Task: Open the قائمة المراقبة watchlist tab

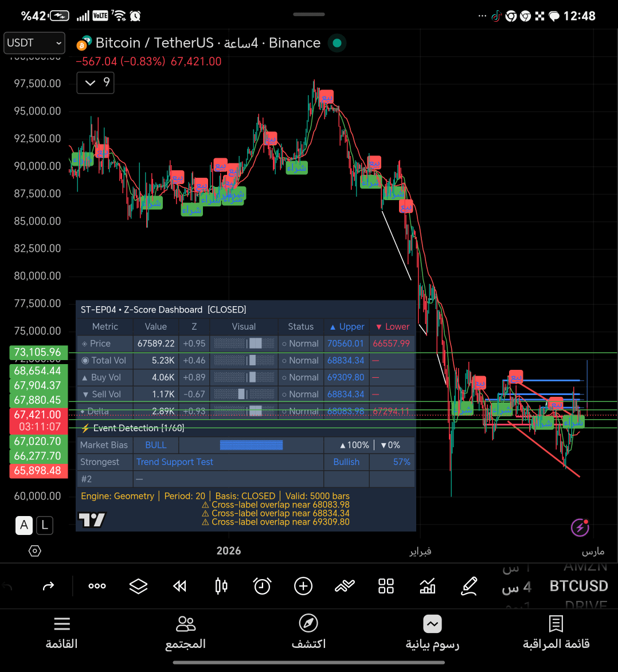Action: point(556,633)
